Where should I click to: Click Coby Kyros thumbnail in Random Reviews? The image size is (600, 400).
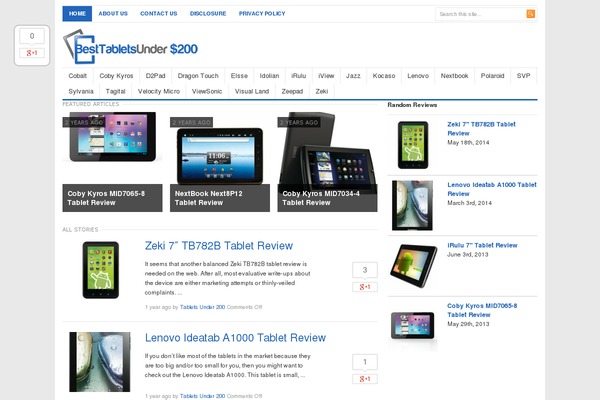tap(412, 326)
